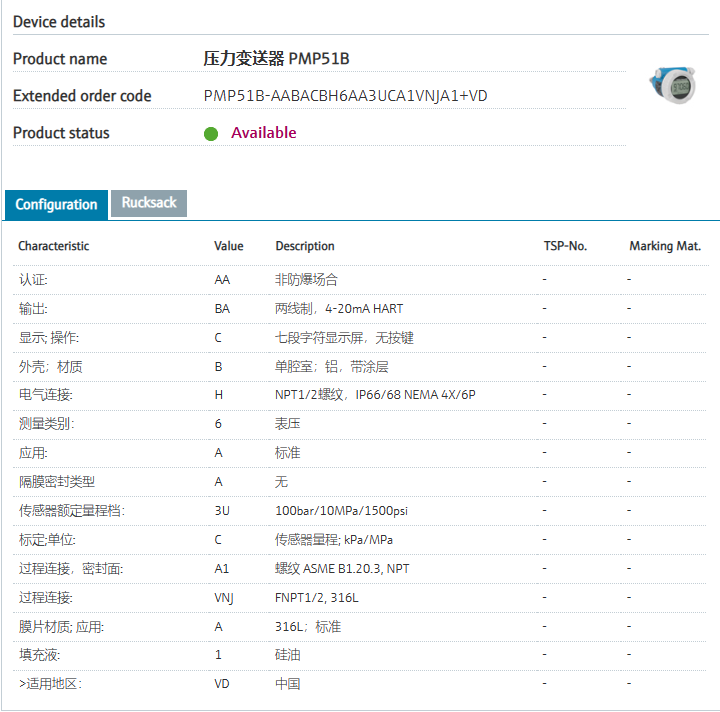Viewport: 720px width, 712px height.
Task: Click the NPT1/2螺纹 electrical connection description
Action: point(375,395)
